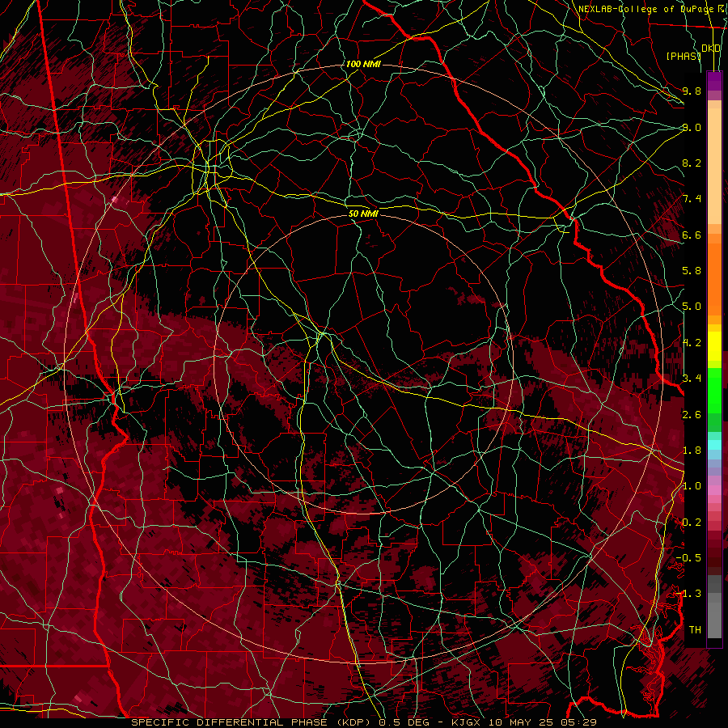
Task: Click the 9.8 value on the color scale
Action: (x=692, y=91)
